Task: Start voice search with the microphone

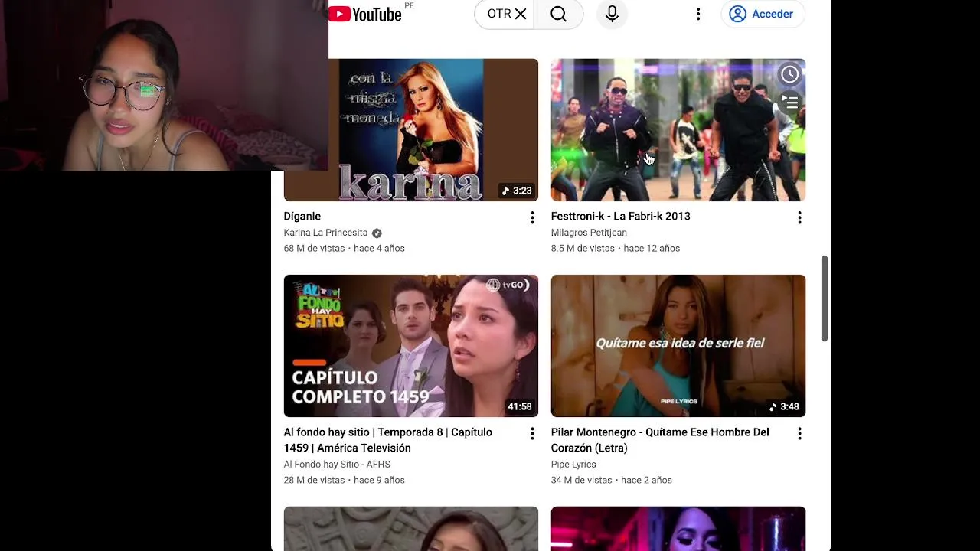Action: click(612, 14)
